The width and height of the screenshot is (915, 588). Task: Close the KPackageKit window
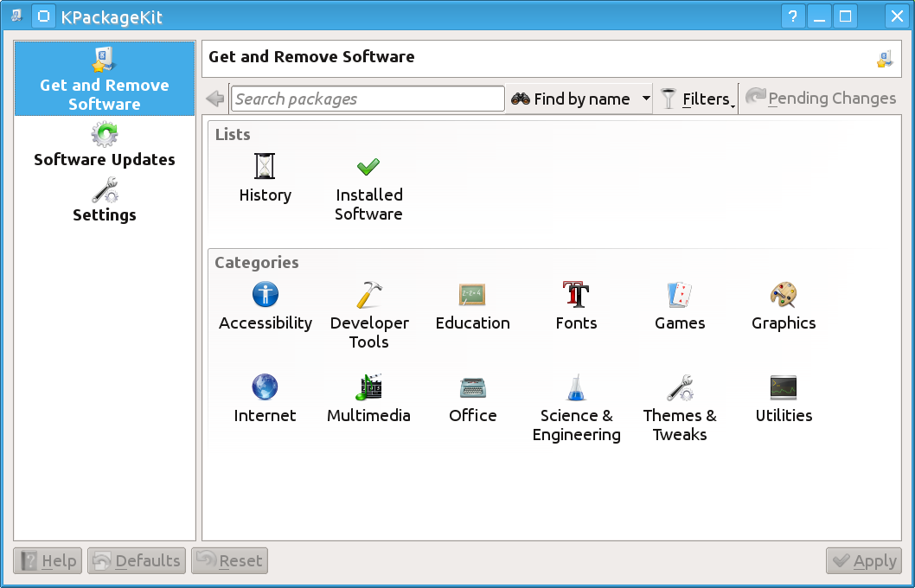[898, 16]
